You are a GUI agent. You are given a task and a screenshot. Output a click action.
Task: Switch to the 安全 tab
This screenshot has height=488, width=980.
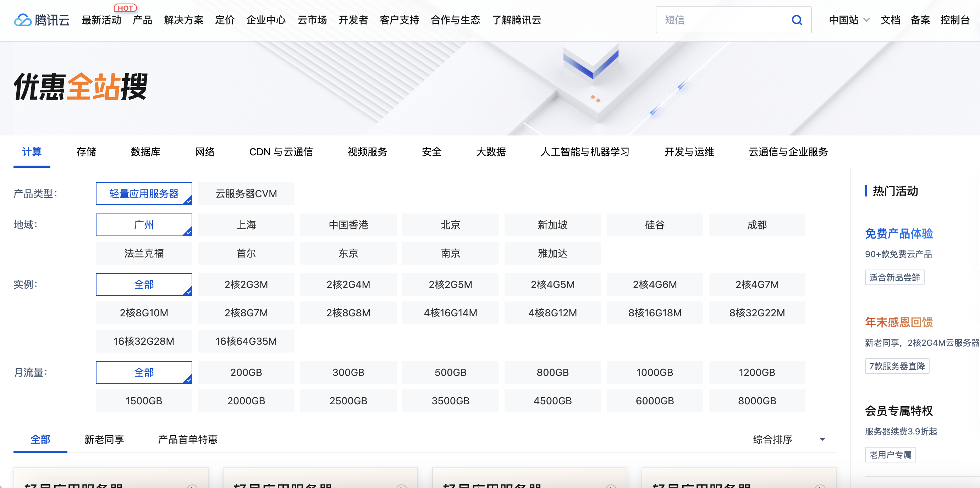(431, 152)
